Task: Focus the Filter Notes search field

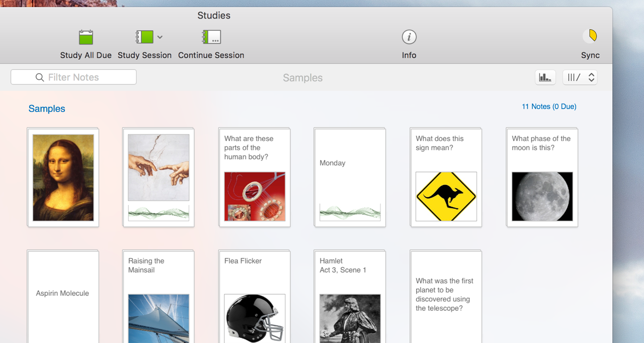Action: (x=73, y=77)
